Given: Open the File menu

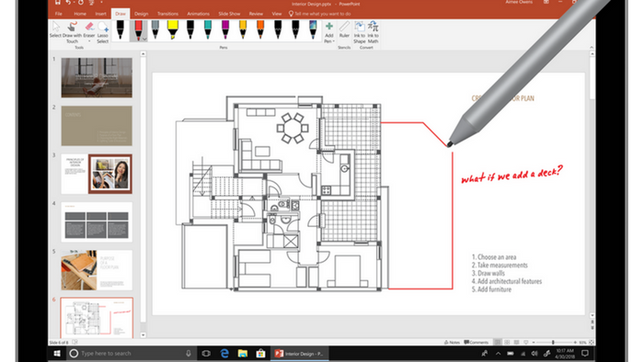Looking at the screenshot, I should coord(59,14).
